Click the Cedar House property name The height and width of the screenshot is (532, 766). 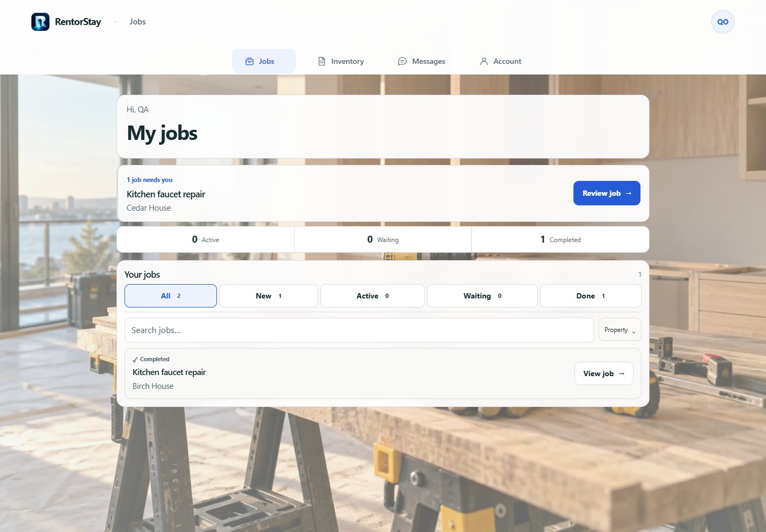click(149, 208)
